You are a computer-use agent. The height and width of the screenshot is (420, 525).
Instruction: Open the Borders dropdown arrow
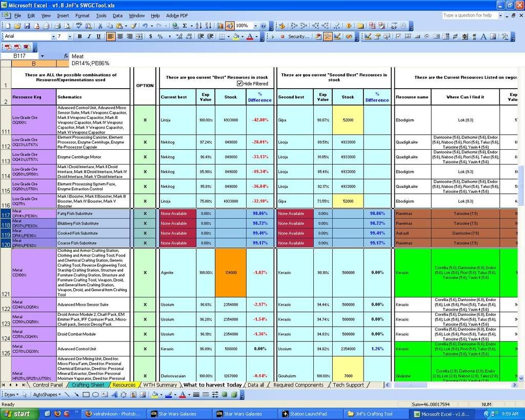(x=228, y=36)
